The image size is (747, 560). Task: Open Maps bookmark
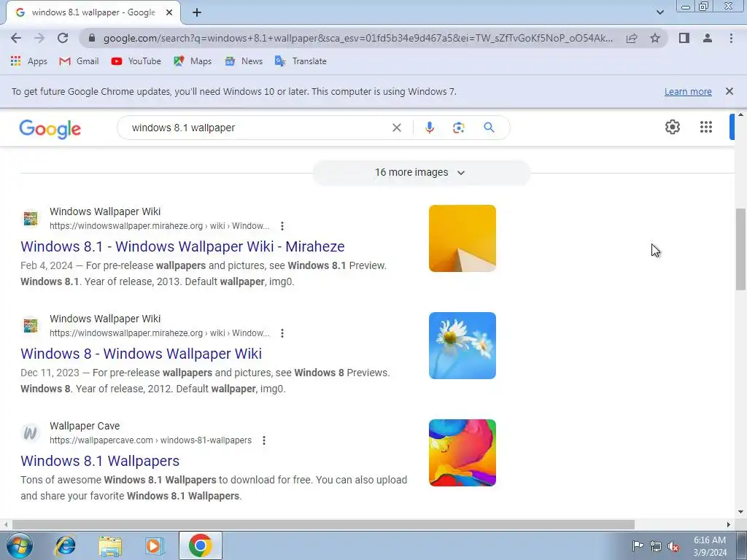193,61
